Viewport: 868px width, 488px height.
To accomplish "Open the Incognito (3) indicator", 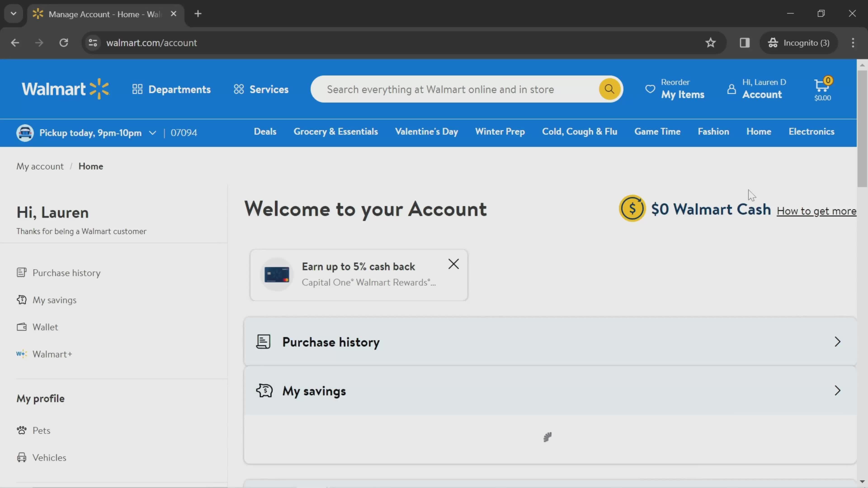I will pyautogui.click(x=798, y=43).
